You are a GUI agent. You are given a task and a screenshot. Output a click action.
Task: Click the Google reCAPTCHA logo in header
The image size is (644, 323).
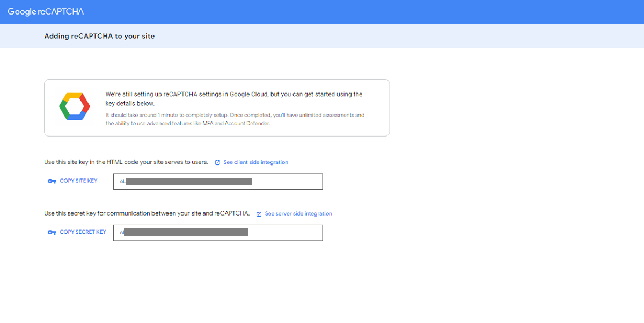pyautogui.click(x=46, y=11)
